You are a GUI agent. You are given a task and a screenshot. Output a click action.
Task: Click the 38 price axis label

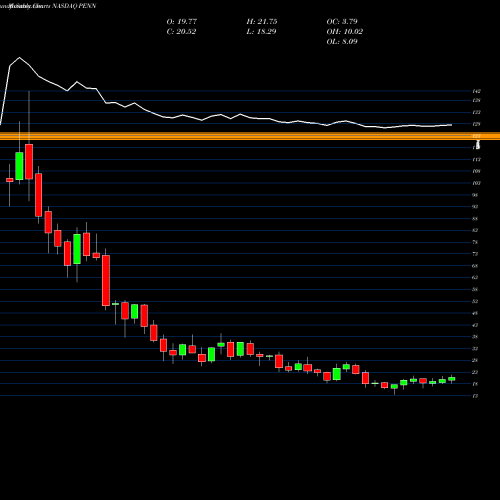[x=475, y=337]
